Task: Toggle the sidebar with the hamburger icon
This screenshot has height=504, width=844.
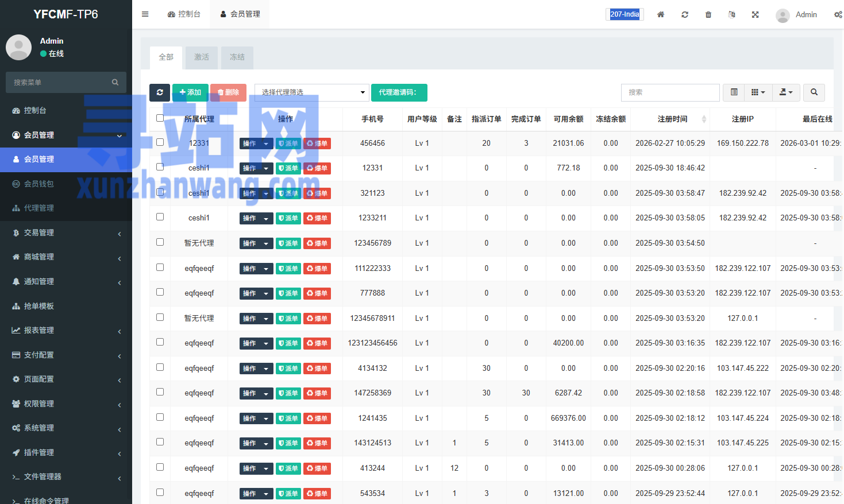Action: (x=145, y=14)
